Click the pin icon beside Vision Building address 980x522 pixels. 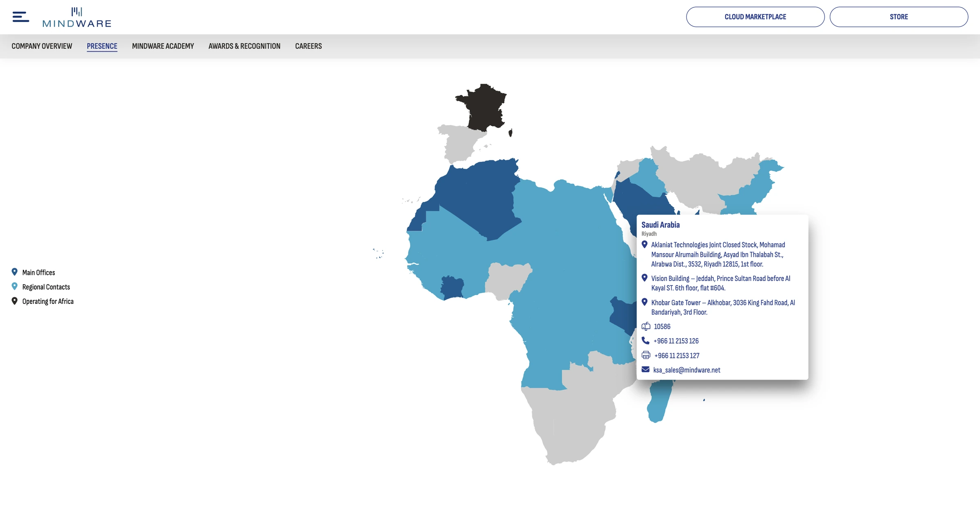(645, 278)
